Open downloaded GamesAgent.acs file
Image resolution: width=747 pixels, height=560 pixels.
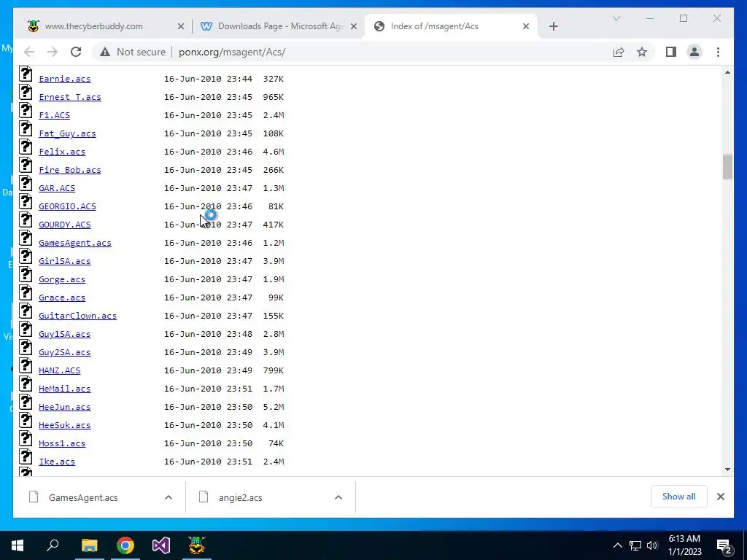coord(83,497)
